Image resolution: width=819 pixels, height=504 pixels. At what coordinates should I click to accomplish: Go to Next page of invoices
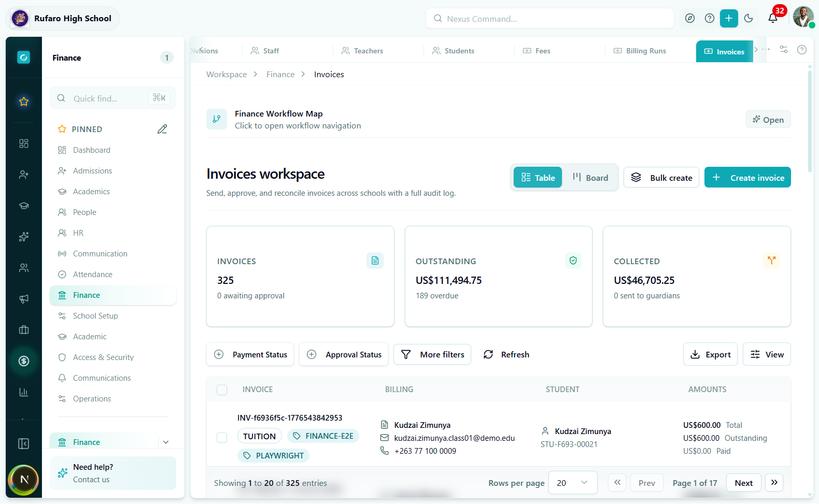click(744, 483)
